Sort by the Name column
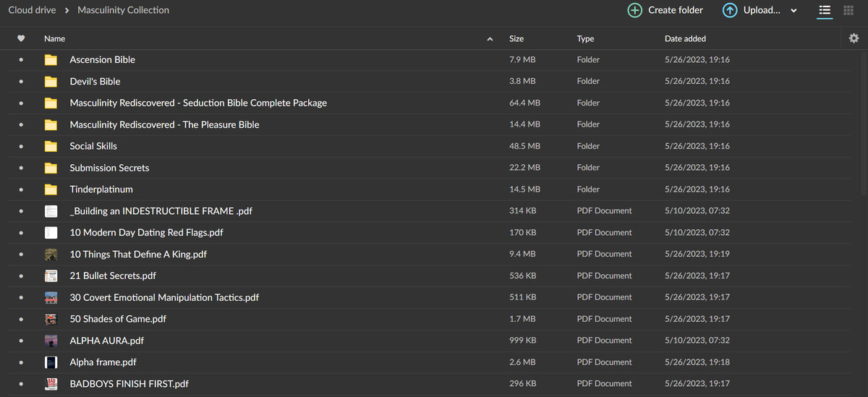Viewport: 868px width, 397px height. tap(54, 39)
